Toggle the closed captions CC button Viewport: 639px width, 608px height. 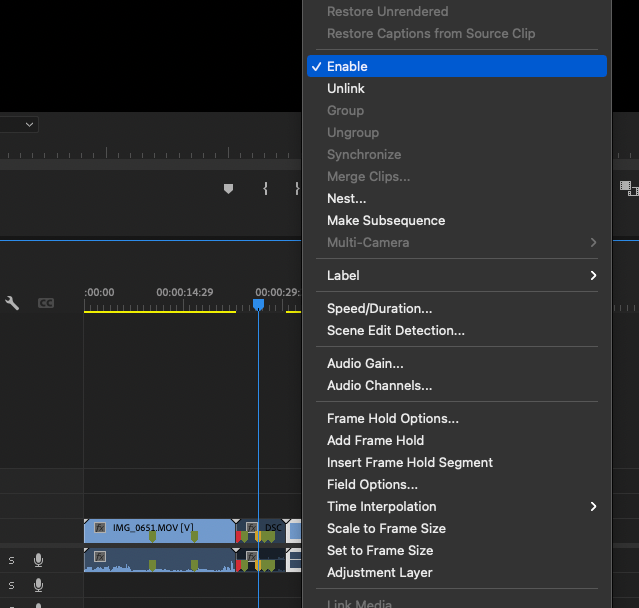pos(46,303)
